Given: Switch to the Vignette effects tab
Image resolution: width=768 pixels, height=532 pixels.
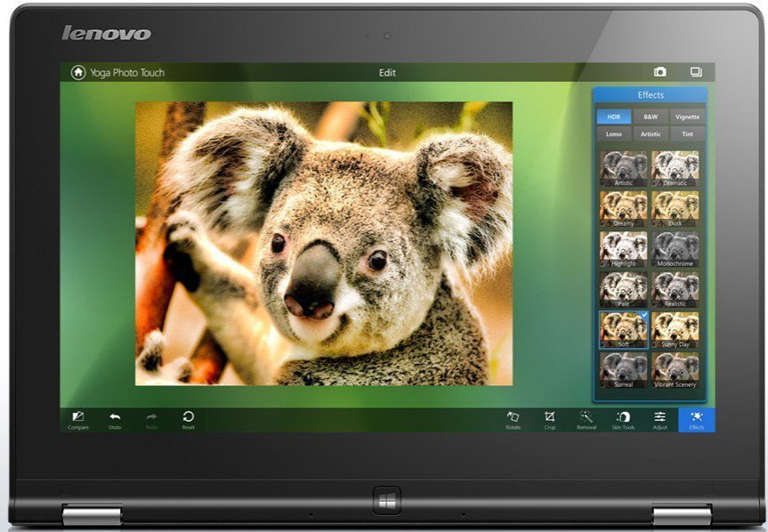Looking at the screenshot, I should (687, 117).
